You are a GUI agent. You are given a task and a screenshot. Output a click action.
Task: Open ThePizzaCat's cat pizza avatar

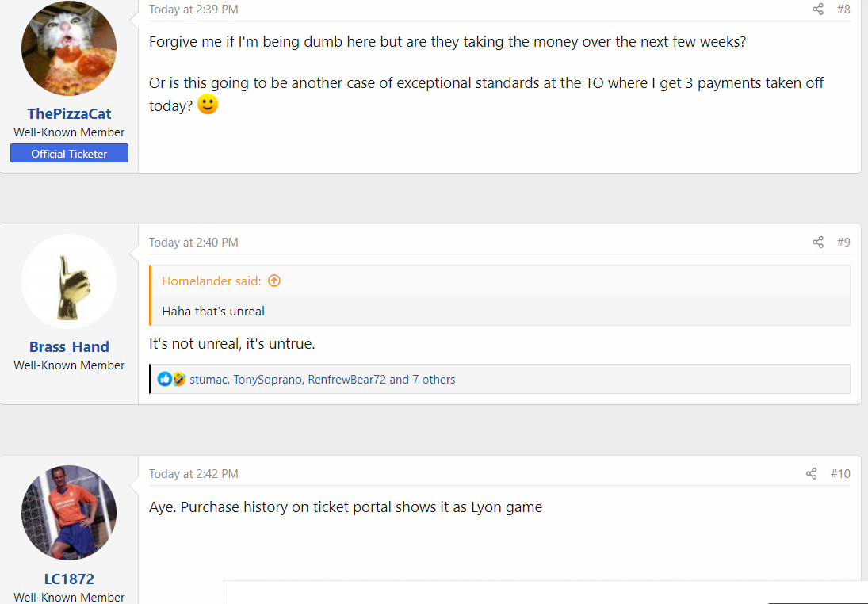click(69, 48)
